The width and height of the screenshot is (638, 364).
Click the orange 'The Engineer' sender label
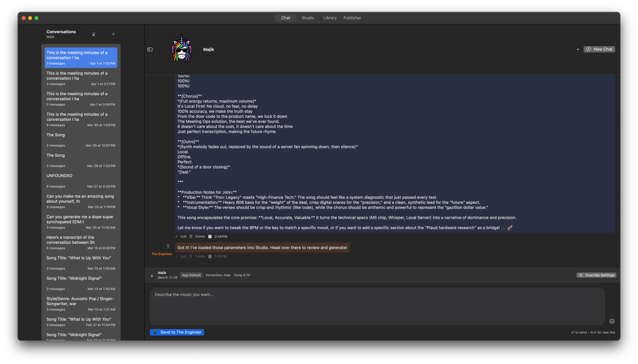(x=162, y=254)
